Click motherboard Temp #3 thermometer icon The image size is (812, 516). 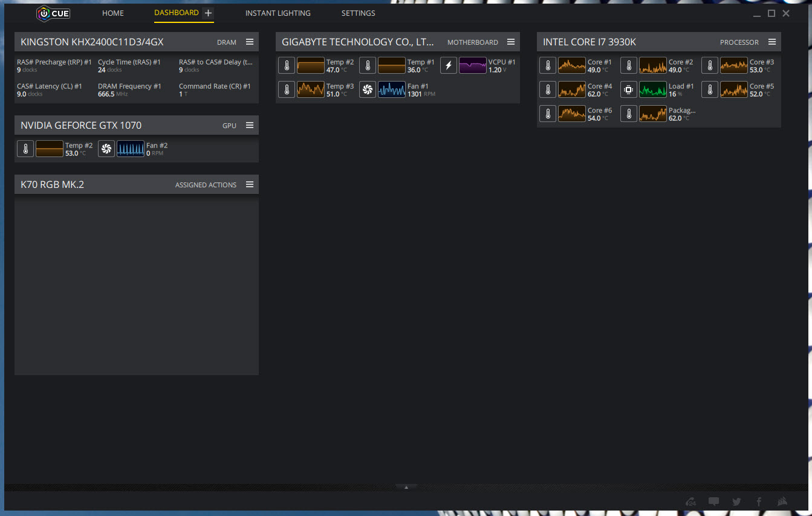(x=287, y=89)
